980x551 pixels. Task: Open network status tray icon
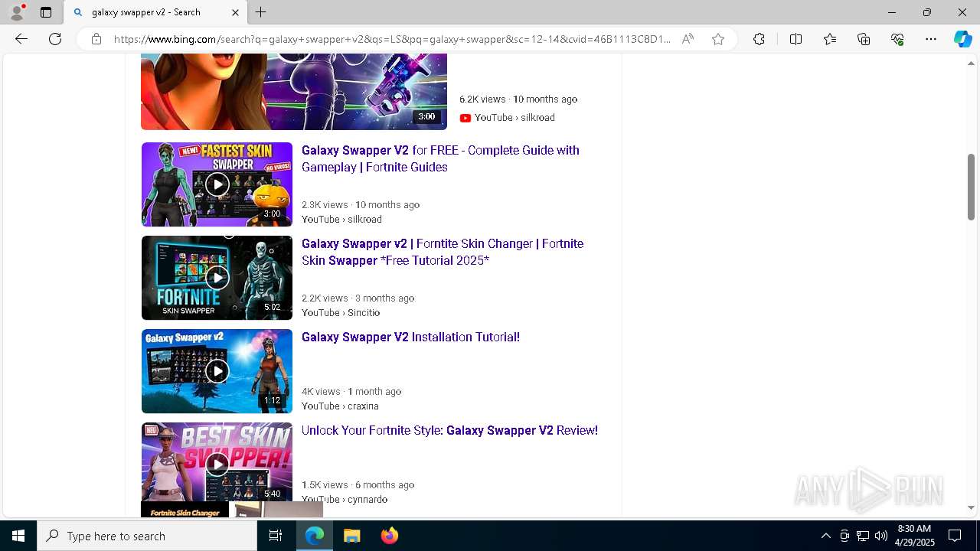click(863, 536)
